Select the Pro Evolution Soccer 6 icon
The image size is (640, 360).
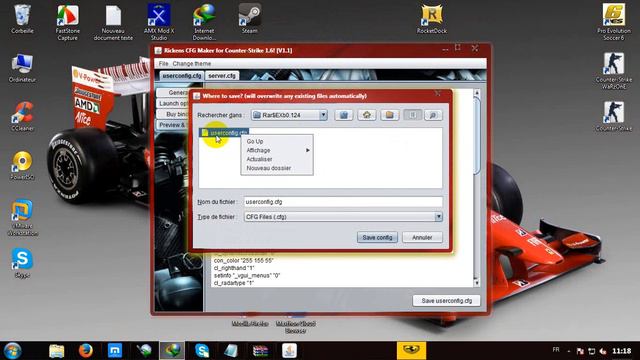click(x=614, y=22)
